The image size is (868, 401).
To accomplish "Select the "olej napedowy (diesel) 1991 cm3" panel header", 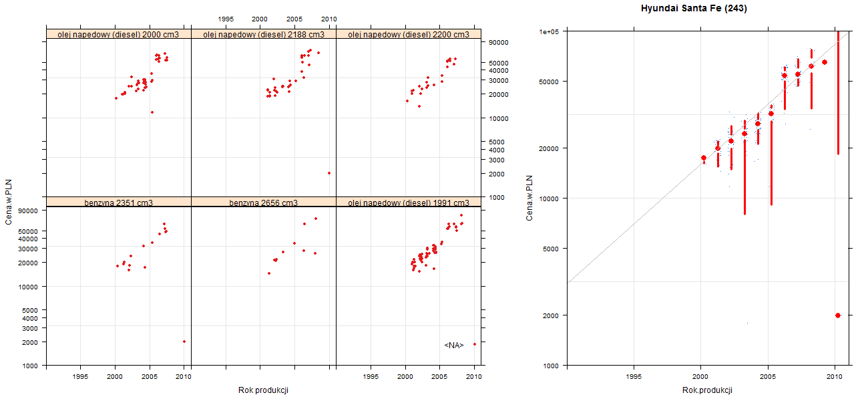I will 409,203.
